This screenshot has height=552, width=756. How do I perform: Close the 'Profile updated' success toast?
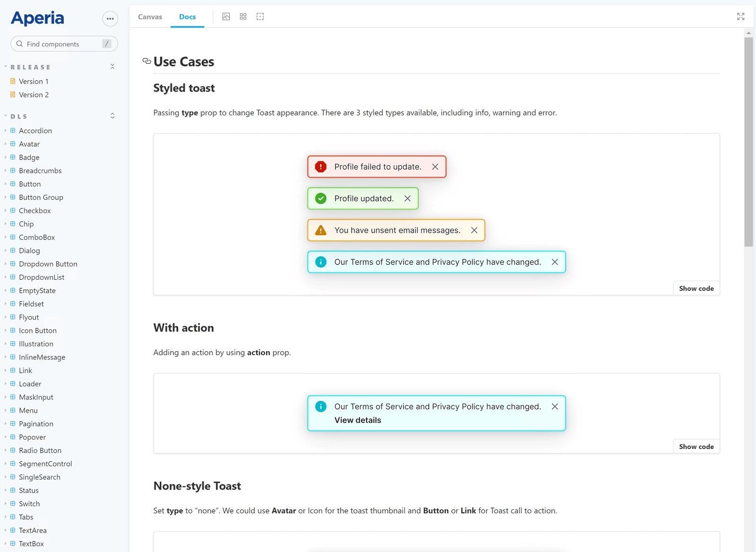pyautogui.click(x=407, y=198)
